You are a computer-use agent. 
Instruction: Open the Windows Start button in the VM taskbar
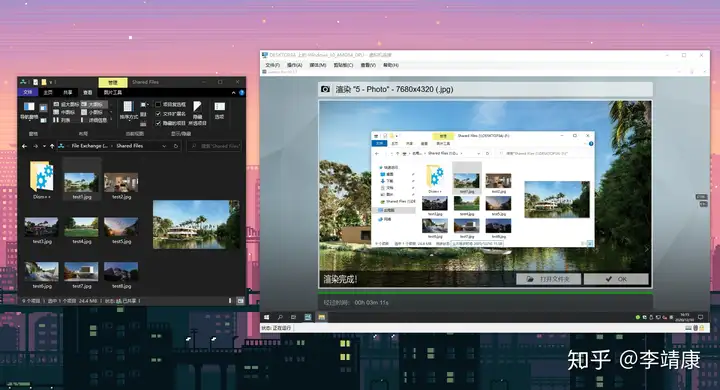(266, 317)
